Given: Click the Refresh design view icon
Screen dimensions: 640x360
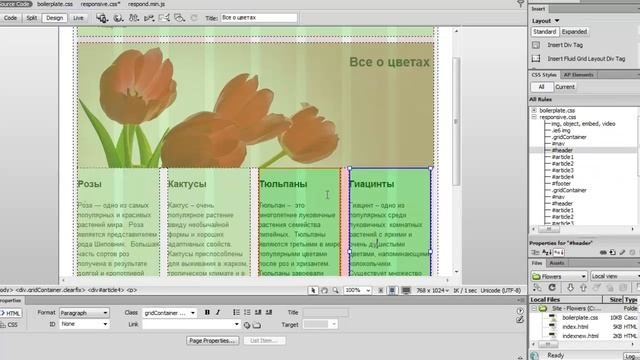Looking at the screenshot, I should coord(194,18).
